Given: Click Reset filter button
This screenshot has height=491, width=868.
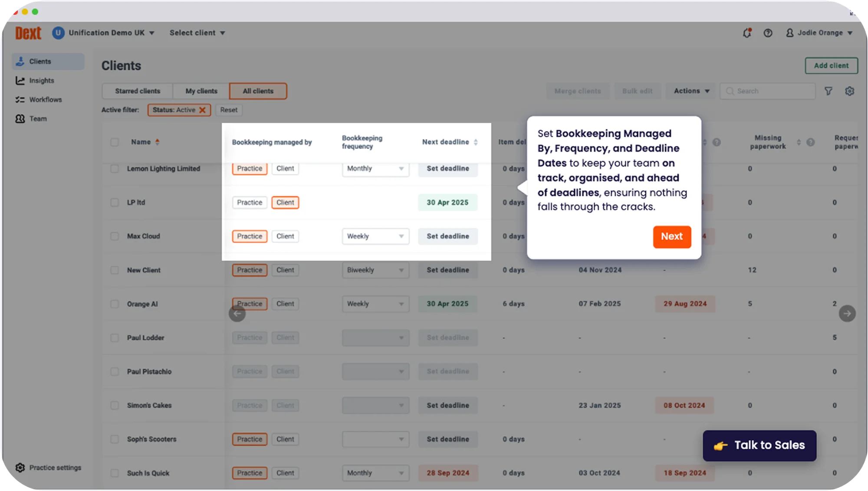Looking at the screenshot, I should [x=229, y=110].
